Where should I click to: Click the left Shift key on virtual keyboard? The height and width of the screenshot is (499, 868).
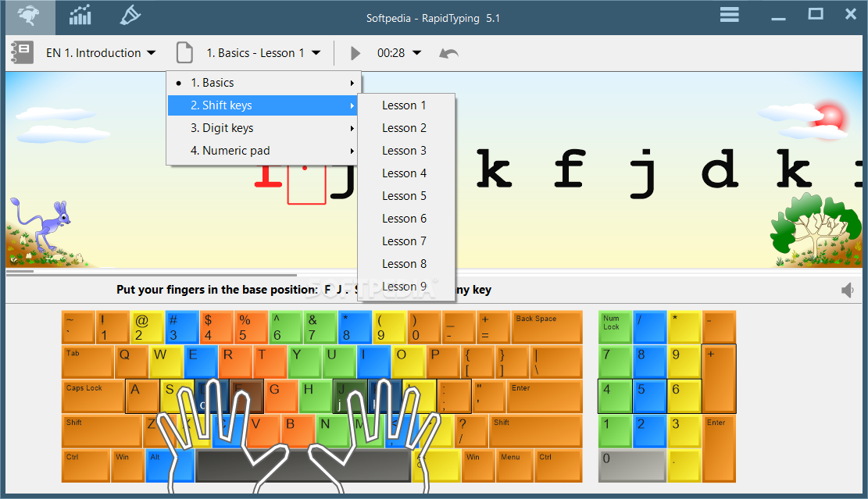[x=102, y=431]
